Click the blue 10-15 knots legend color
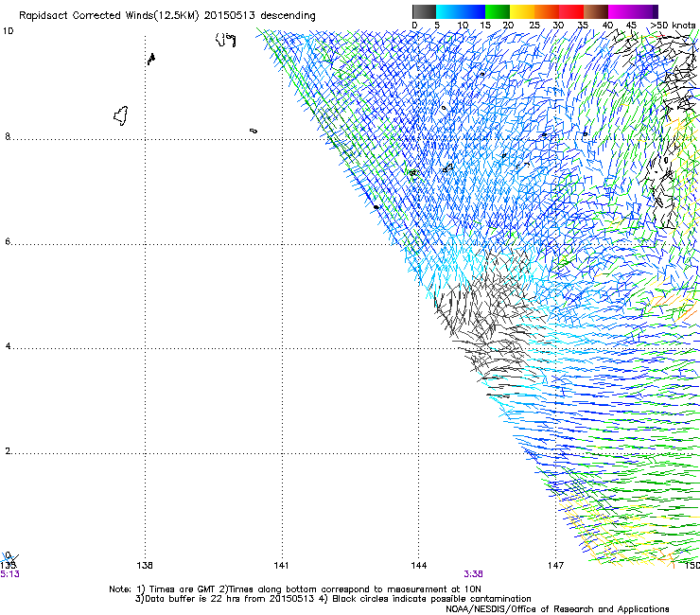The height and width of the screenshot is (615, 700). click(473, 11)
